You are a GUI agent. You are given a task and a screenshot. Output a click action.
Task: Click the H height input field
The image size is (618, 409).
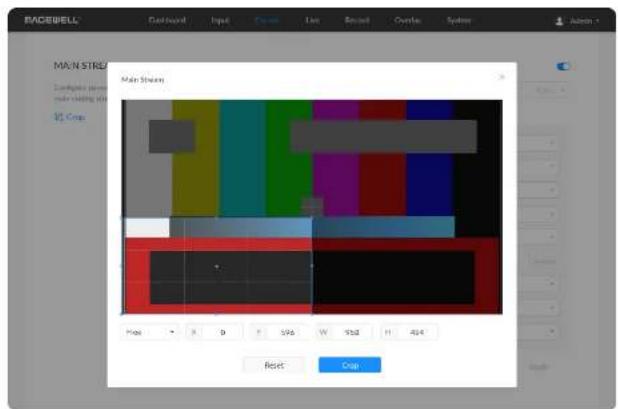coord(409,332)
